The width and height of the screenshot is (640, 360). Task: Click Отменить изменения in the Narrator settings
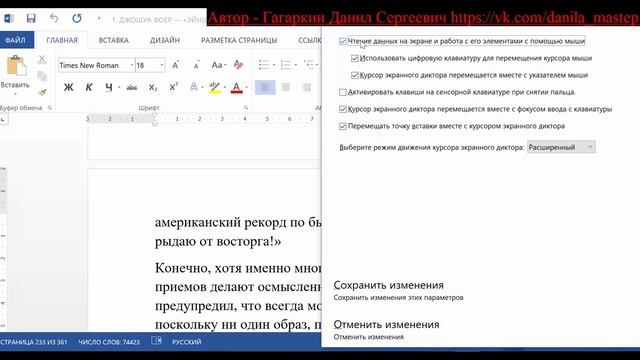[x=387, y=324]
